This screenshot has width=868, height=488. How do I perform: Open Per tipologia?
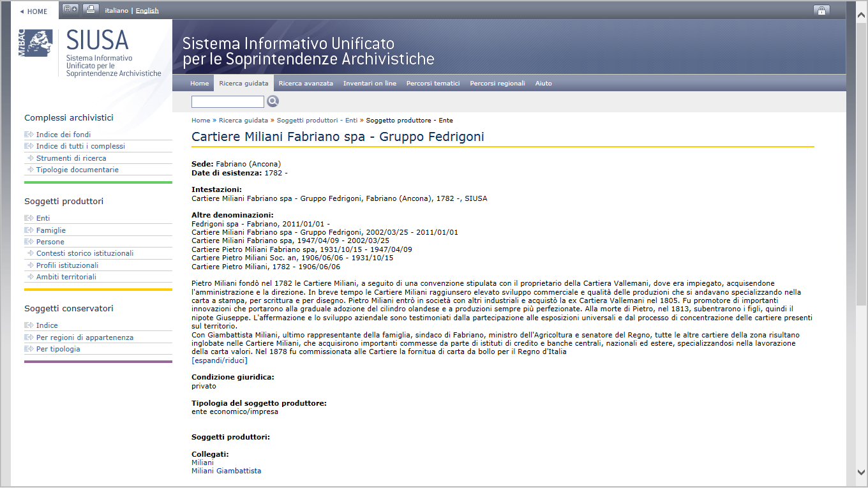(x=58, y=349)
